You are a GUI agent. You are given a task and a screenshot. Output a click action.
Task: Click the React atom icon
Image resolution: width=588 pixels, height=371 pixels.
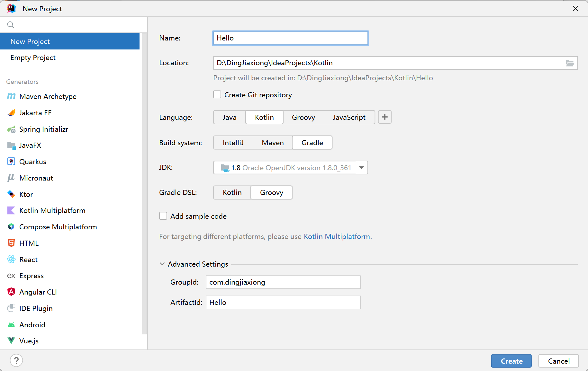[x=11, y=260]
